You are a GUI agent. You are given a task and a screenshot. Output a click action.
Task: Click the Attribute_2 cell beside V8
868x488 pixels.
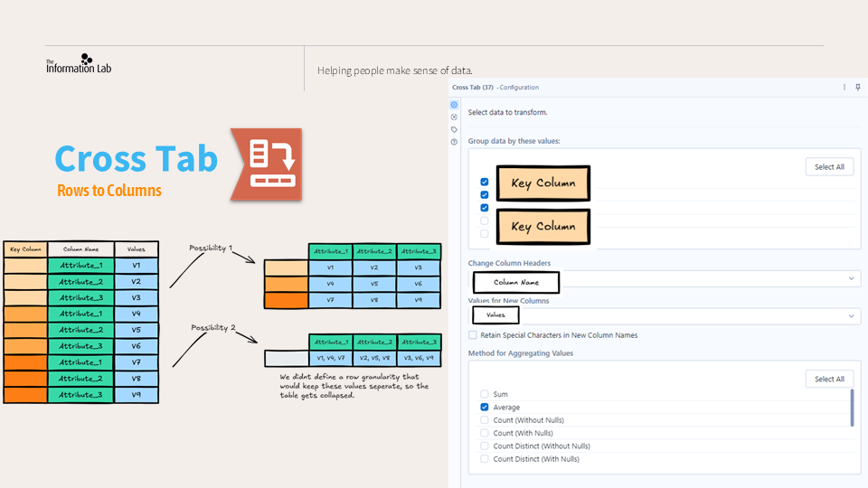pos(80,379)
